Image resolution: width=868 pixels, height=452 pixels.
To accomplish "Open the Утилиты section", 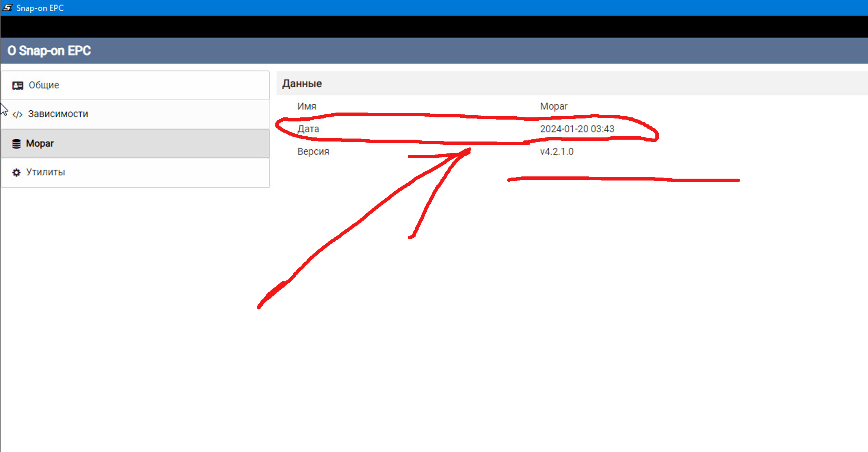I will [45, 172].
